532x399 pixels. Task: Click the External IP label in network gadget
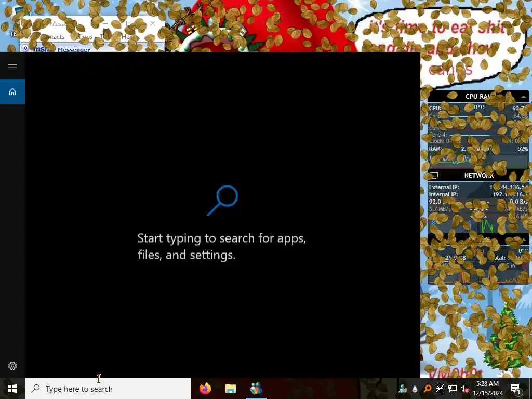click(x=444, y=187)
